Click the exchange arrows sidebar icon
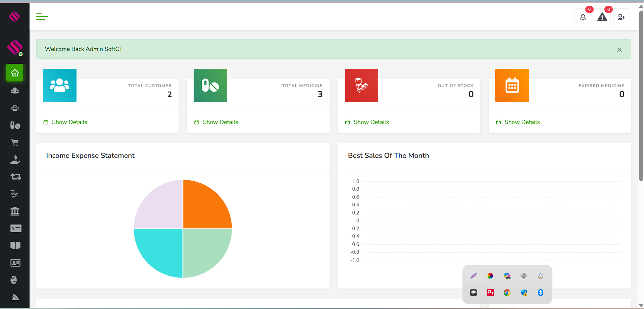The image size is (644, 309). pos(15,177)
